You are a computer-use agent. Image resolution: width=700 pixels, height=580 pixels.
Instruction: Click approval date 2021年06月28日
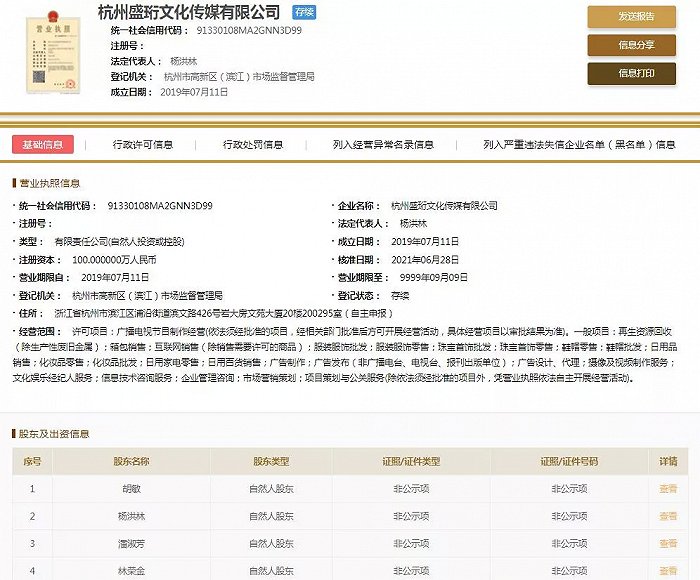point(425,260)
